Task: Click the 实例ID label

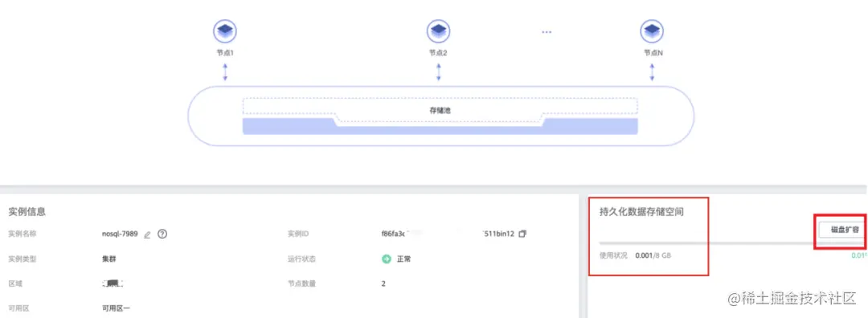Action: (x=298, y=234)
